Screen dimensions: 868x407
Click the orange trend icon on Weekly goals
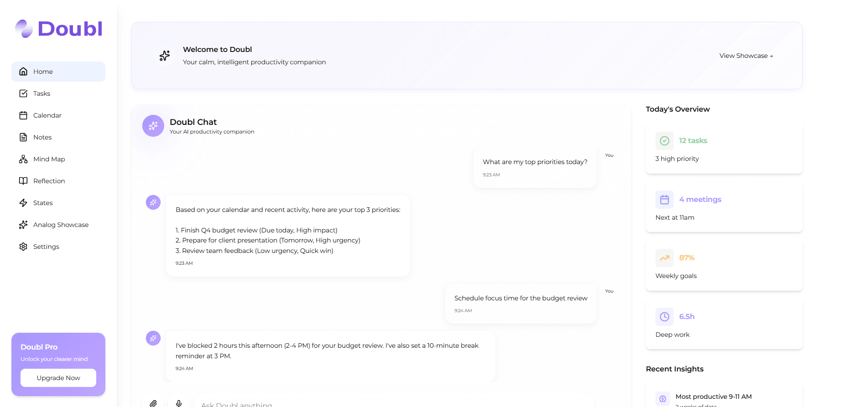[665, 258]
